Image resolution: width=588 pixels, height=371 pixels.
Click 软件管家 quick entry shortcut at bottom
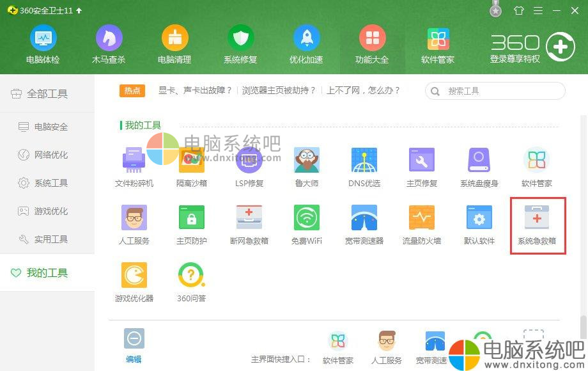pos(338,349)
